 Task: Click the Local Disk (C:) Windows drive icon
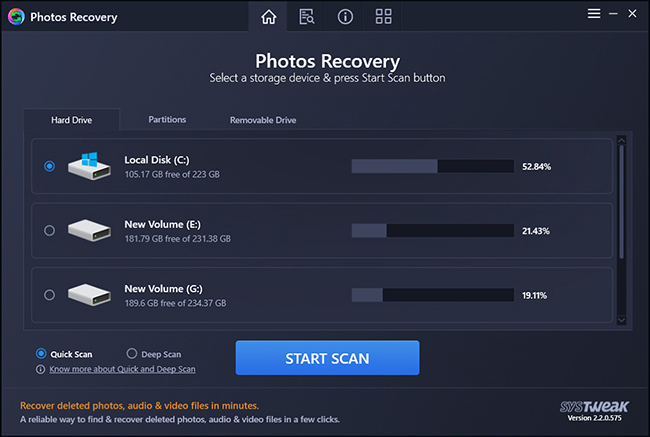89,166
